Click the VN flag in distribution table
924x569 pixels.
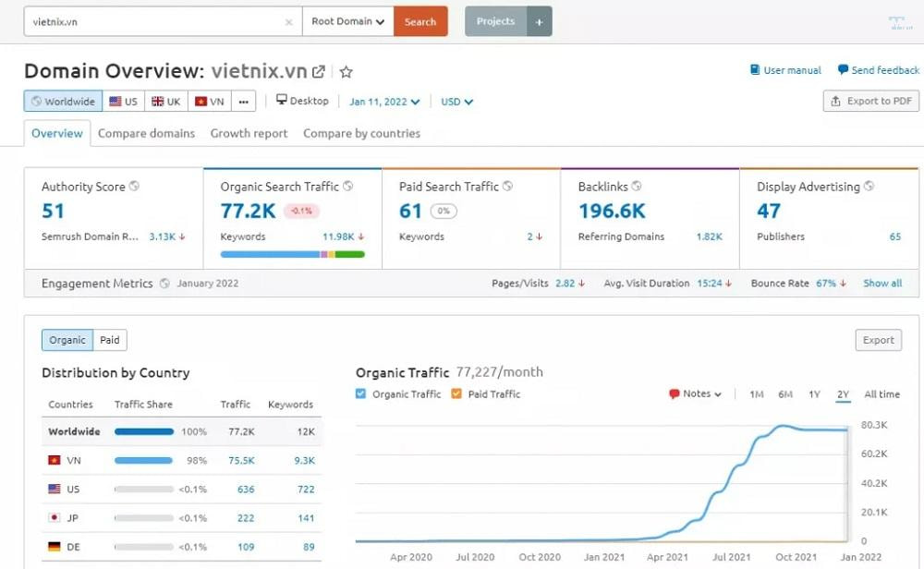pos(55,460)
